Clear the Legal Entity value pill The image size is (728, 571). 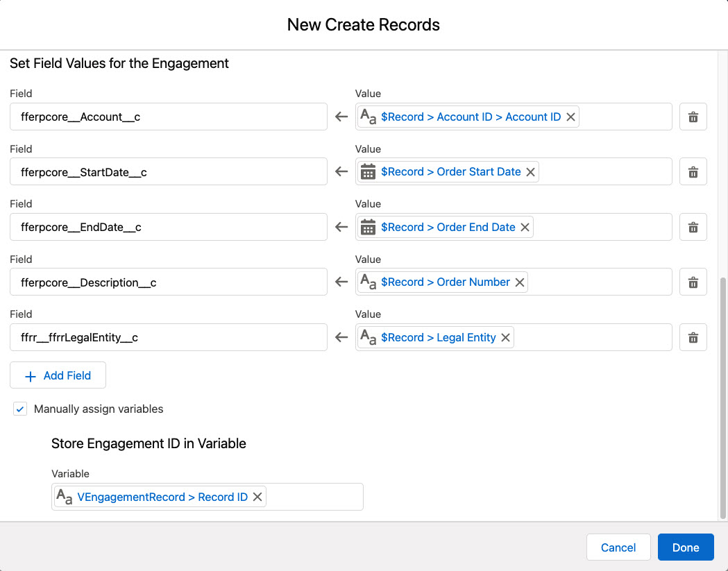505,338
